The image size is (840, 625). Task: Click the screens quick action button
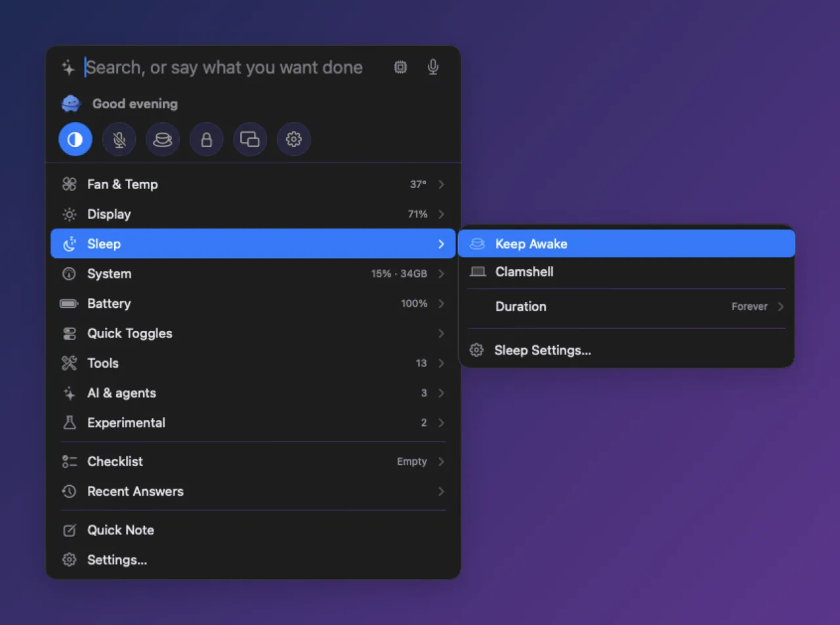(x=250, y=139)
